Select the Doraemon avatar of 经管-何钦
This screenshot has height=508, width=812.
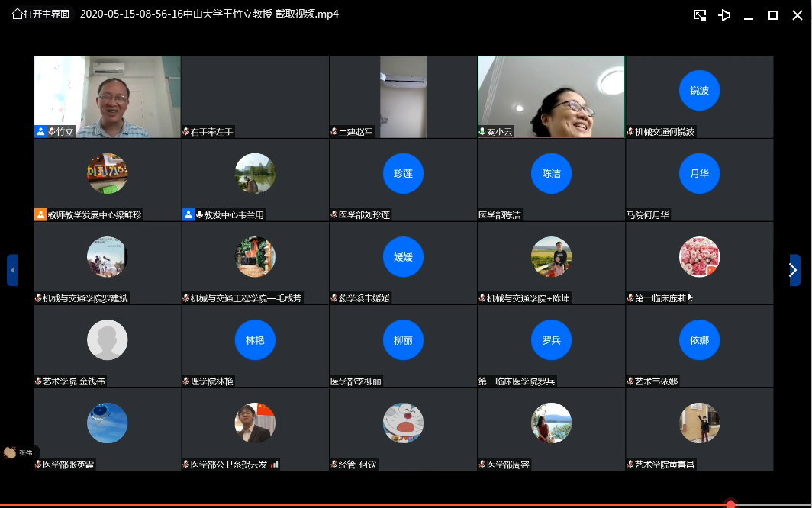tap(403, 423)
